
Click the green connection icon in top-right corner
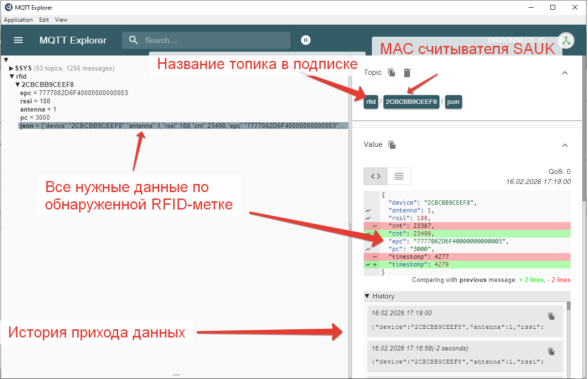tap(566, 40)
